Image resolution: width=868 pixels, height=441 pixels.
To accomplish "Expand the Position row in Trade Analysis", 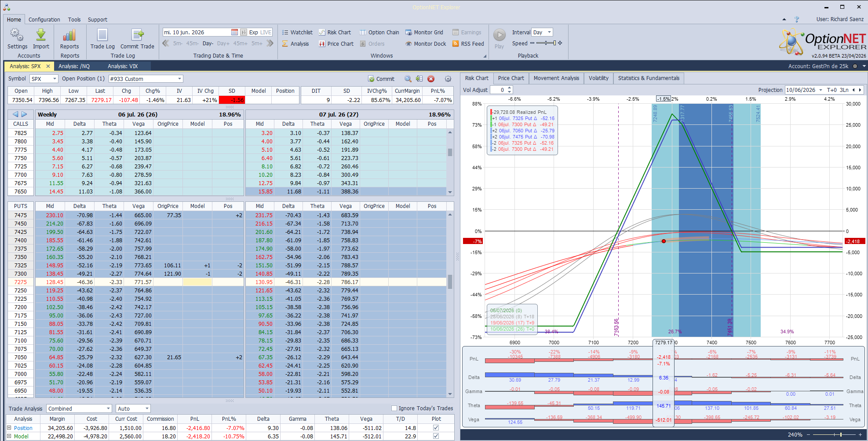I will [9, 428].
